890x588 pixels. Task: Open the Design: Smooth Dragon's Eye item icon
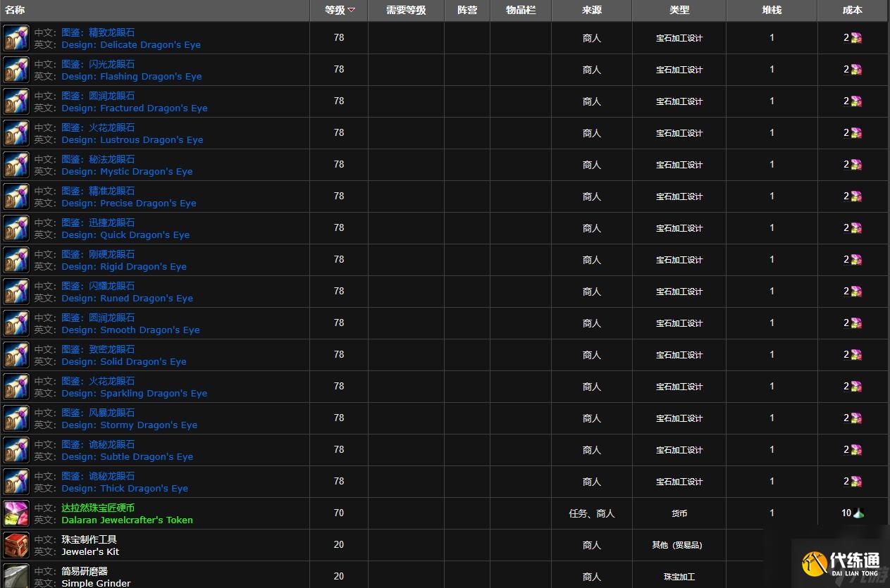coord(16,323)
